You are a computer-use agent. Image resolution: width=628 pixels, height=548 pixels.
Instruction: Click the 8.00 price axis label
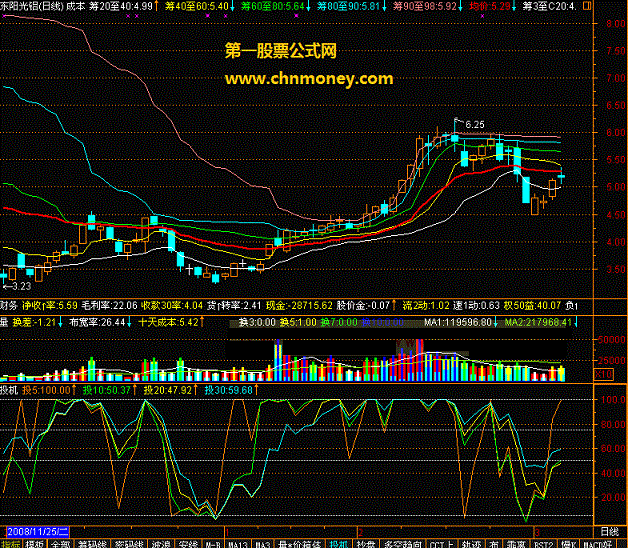click(615, 24)
